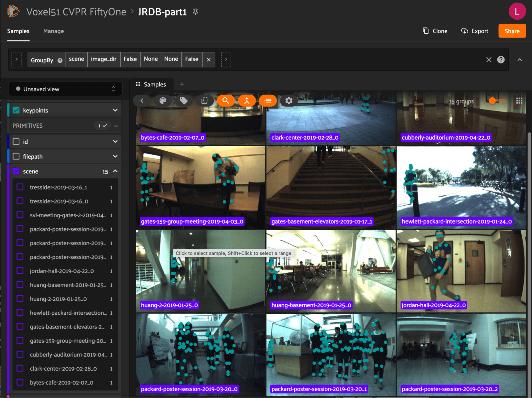532x398 pixels.
Task: Click the tag samples icon
Action: coord(184,101)
